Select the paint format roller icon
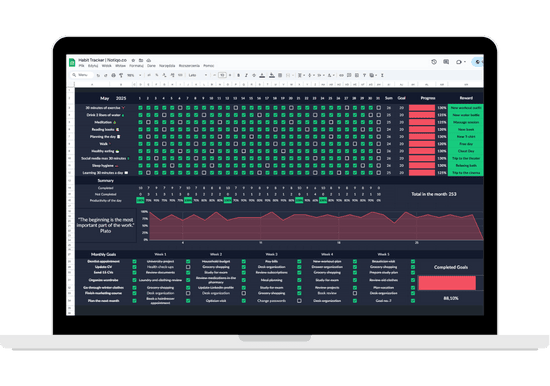The width and height of the screenshot is (550, 386). (x=121, y=75)
